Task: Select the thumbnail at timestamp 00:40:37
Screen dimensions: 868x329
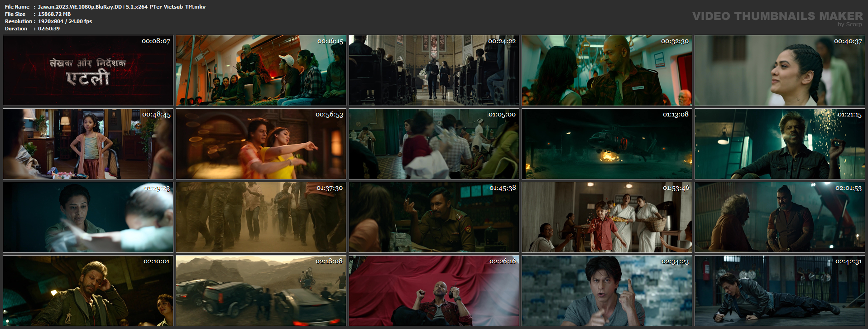Action: [780, 71]
